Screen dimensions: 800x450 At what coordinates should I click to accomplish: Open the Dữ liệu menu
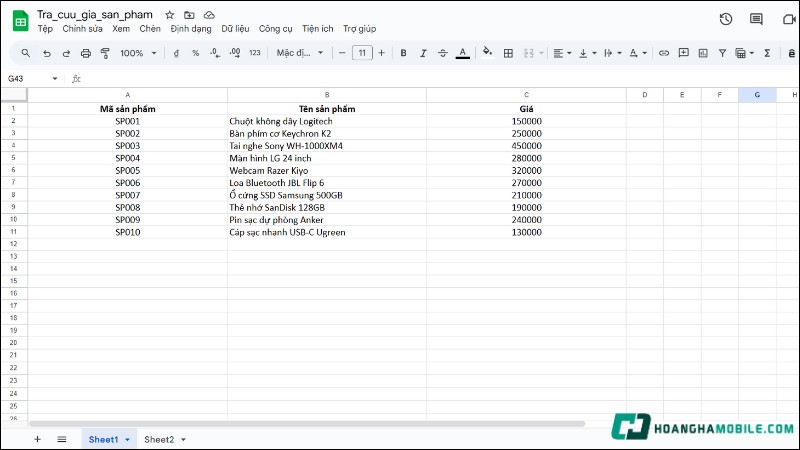[x=235, y=29]
